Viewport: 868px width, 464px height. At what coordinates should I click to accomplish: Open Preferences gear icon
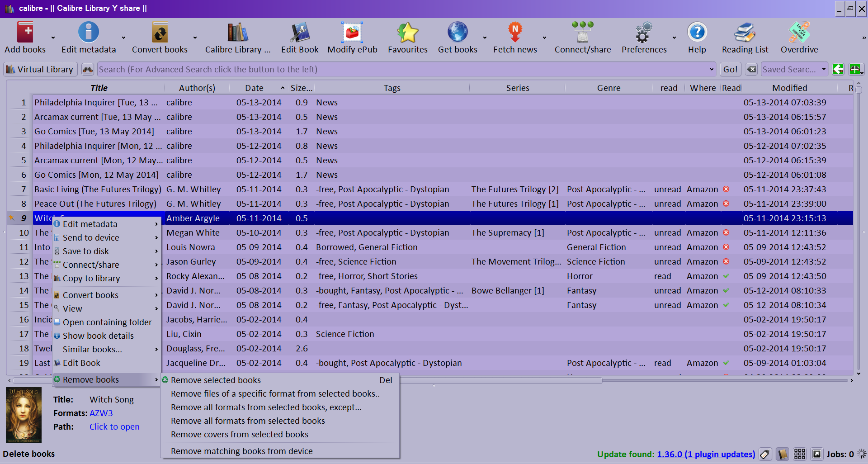(x=644, y=33)
